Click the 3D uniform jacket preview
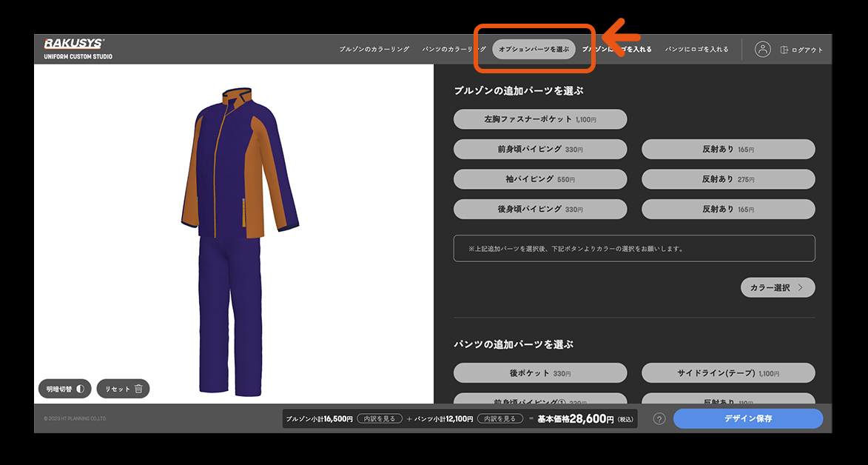This screenshot has width=868, height=465. coord(237,170)
